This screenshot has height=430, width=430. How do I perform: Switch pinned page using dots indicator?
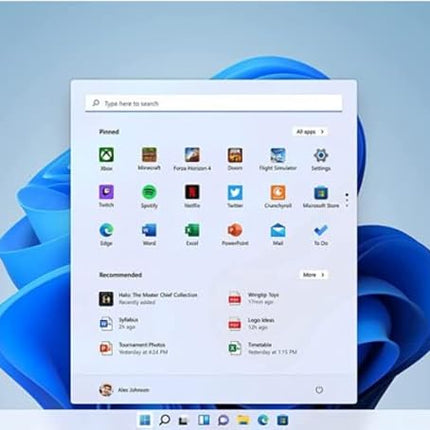pyautogui.click(x=347, y=200)
